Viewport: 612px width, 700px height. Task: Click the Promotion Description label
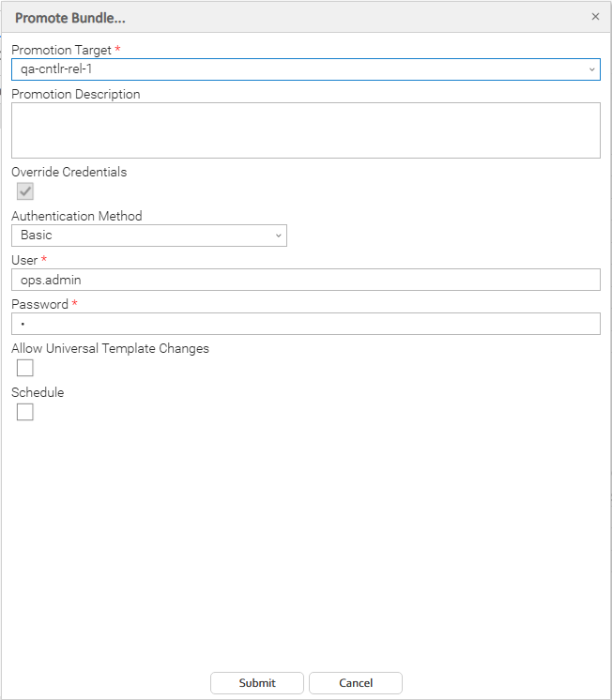pyautogui.click(x=75, y=94)
